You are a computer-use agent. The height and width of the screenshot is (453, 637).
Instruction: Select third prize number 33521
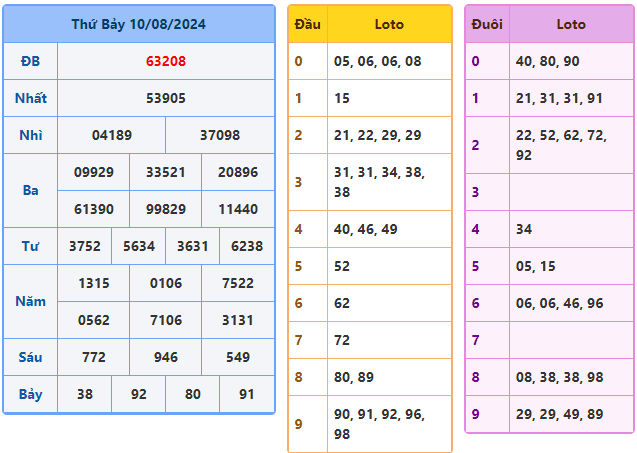click(165, 172)
